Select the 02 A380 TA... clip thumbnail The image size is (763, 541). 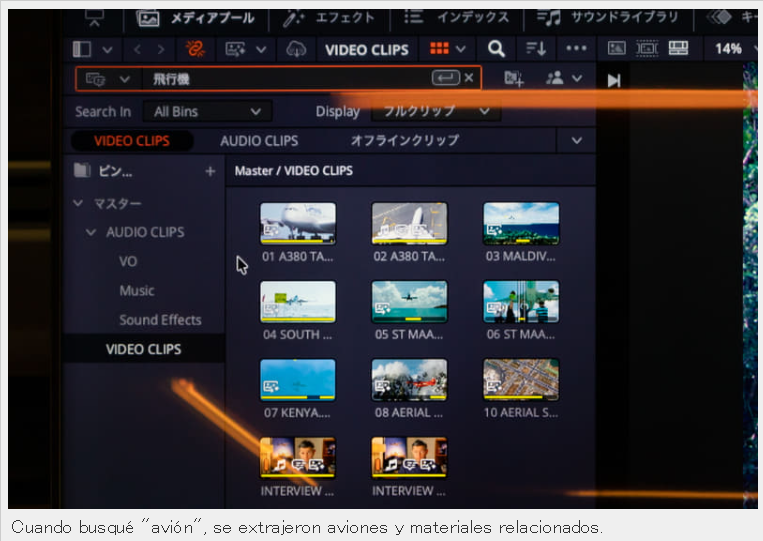[x=409, y=223]
